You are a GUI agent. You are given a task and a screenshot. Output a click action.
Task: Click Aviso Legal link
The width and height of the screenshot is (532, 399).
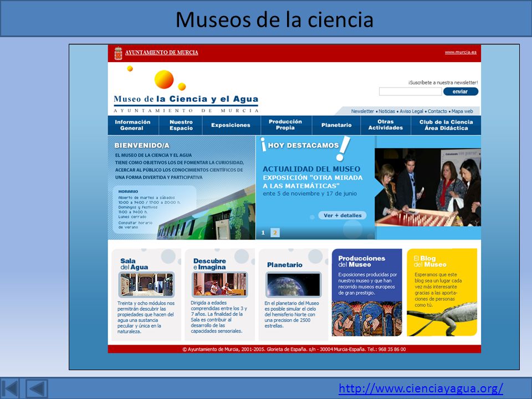click(x=411, y=111)
